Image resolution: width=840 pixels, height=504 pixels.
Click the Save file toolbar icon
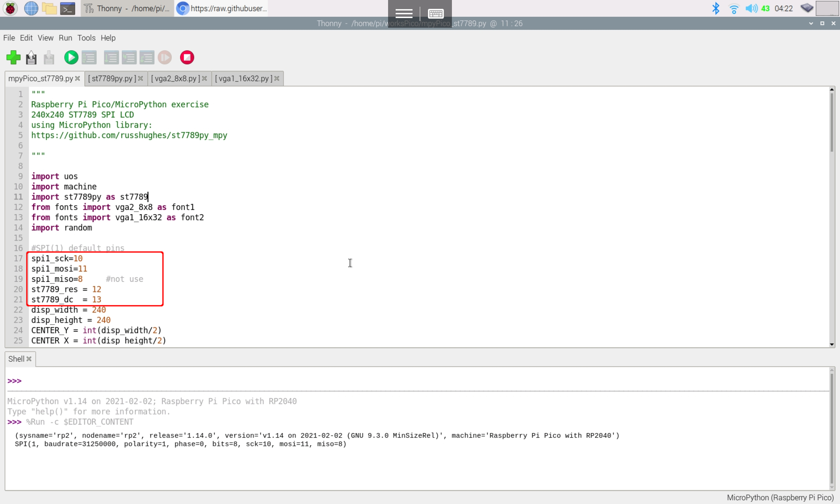[x=49, y=58]
